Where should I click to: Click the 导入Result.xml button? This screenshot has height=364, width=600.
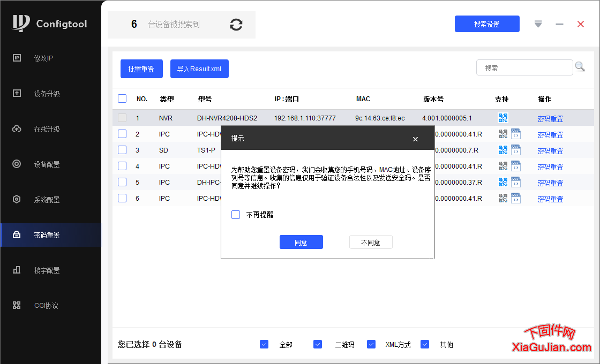pyautogui.click(x=199, y=69)
